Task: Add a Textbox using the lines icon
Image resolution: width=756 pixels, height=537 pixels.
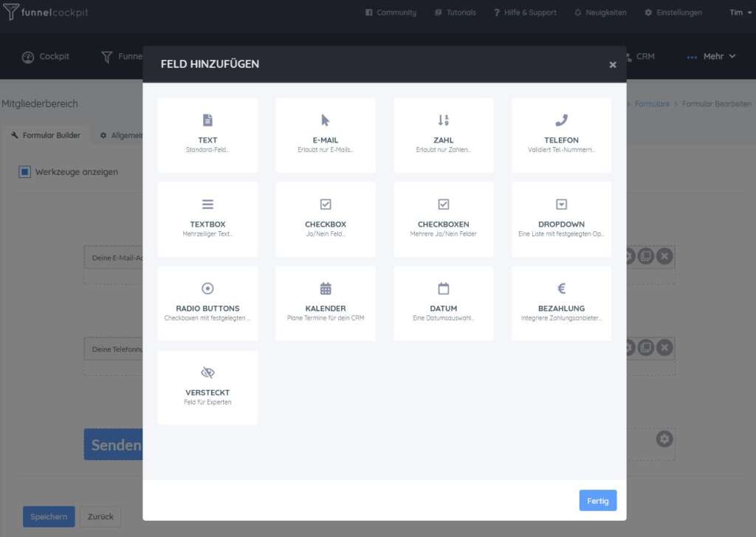Action: pyautogui.click(x=207, y=204)
